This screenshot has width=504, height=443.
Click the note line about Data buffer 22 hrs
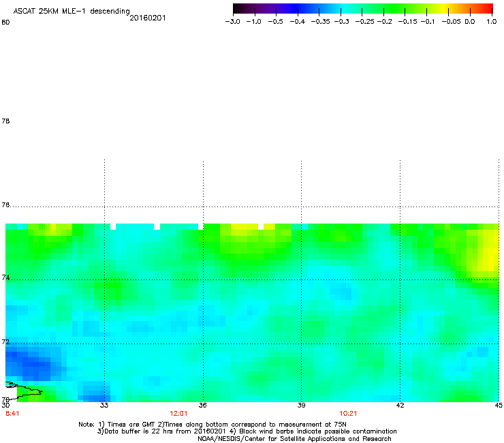tap(247, 431)
